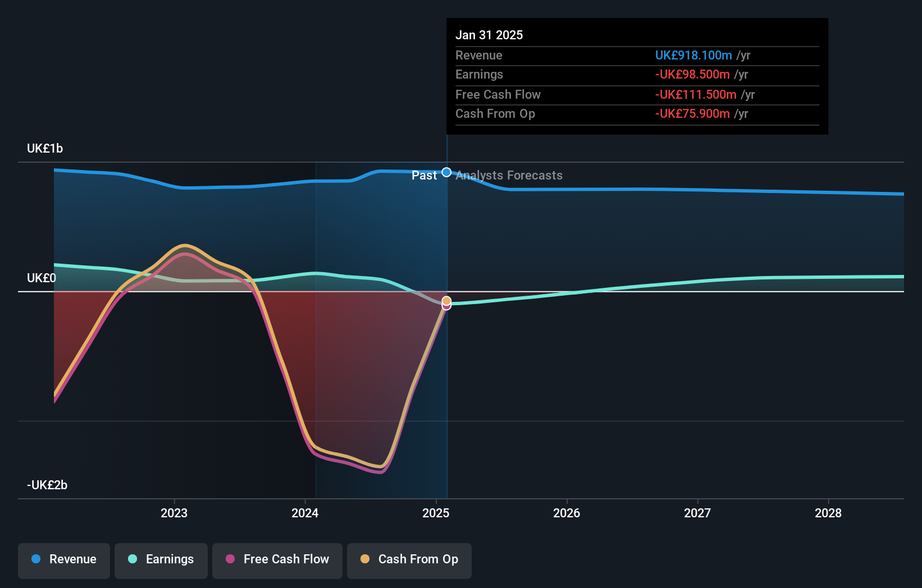
Task: Click the blue Revenue legend dot
Action: point(35,559)
